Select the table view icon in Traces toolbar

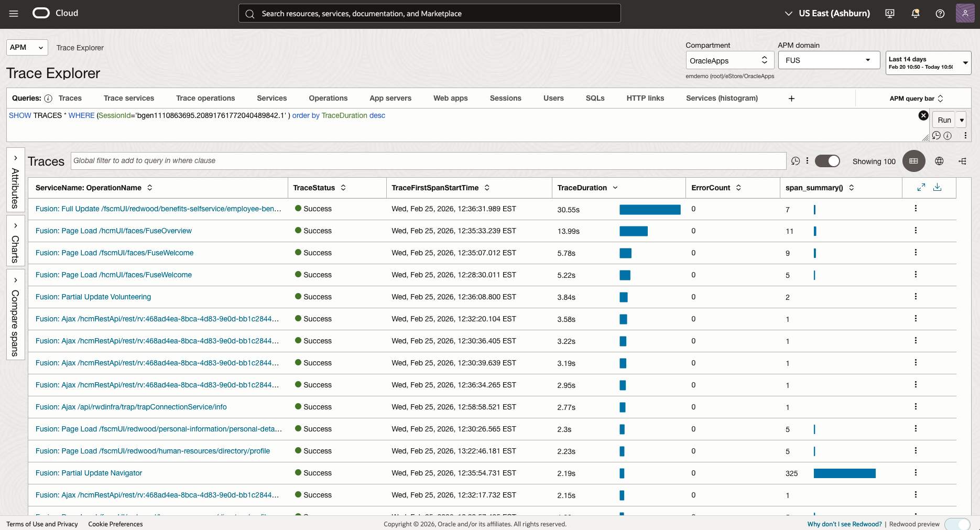point(913,161)
